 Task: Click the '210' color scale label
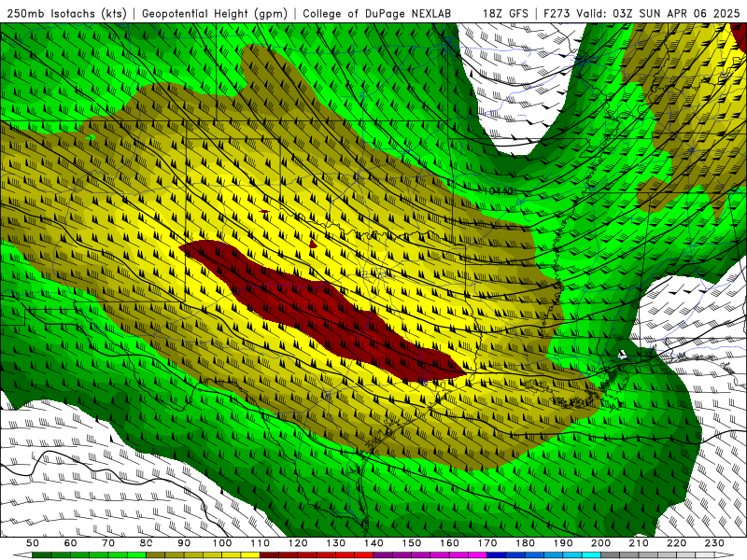(639, 543)
